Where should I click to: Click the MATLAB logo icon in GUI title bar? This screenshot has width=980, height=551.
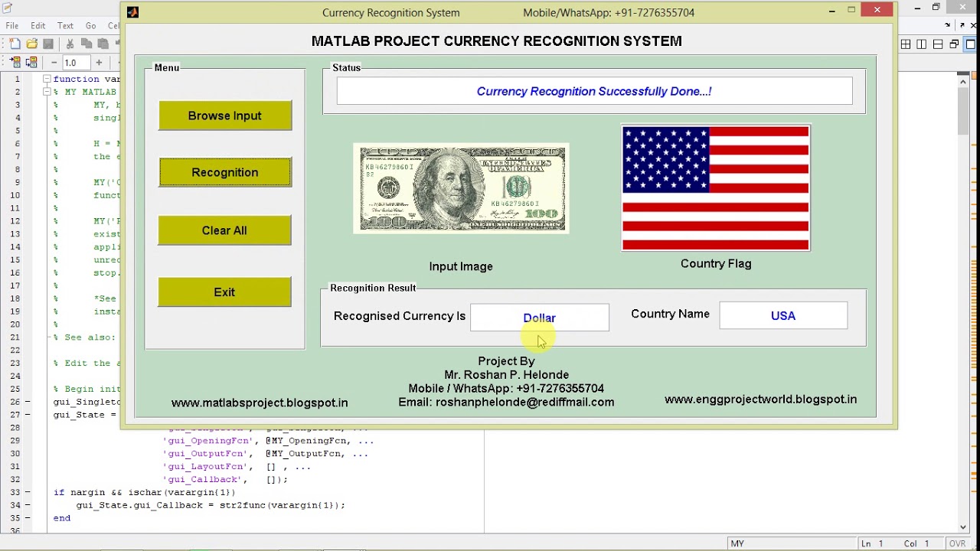pos(132,12)
